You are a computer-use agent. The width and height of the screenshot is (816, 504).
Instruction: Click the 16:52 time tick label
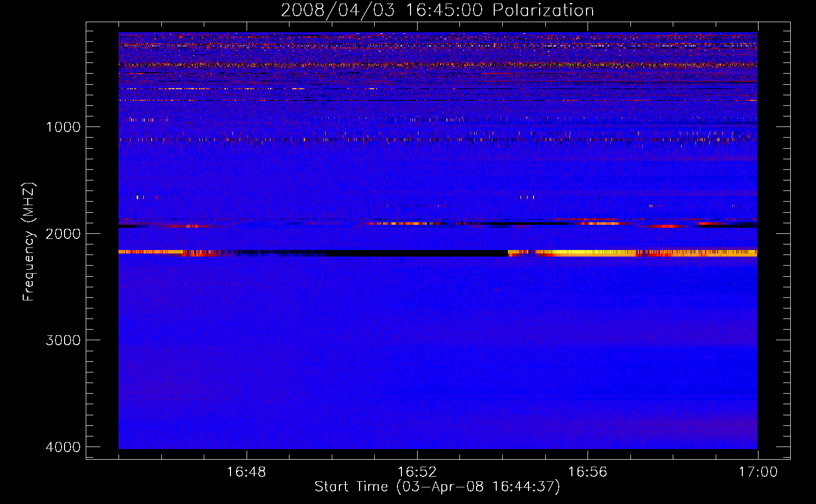click(417, 472)
